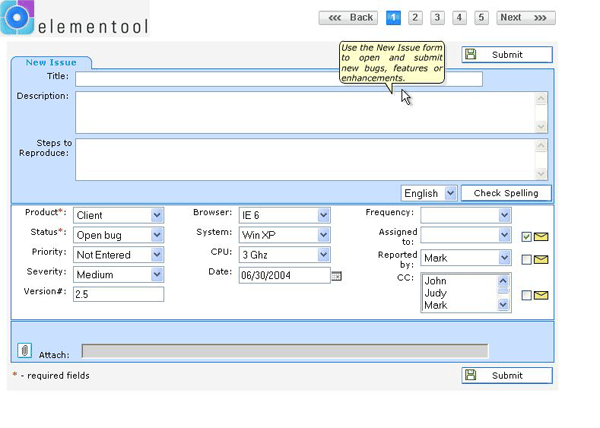This screenshot has height=428, width=600.
Task: Go to page 3 of the tour
Action: coord(437,18)
